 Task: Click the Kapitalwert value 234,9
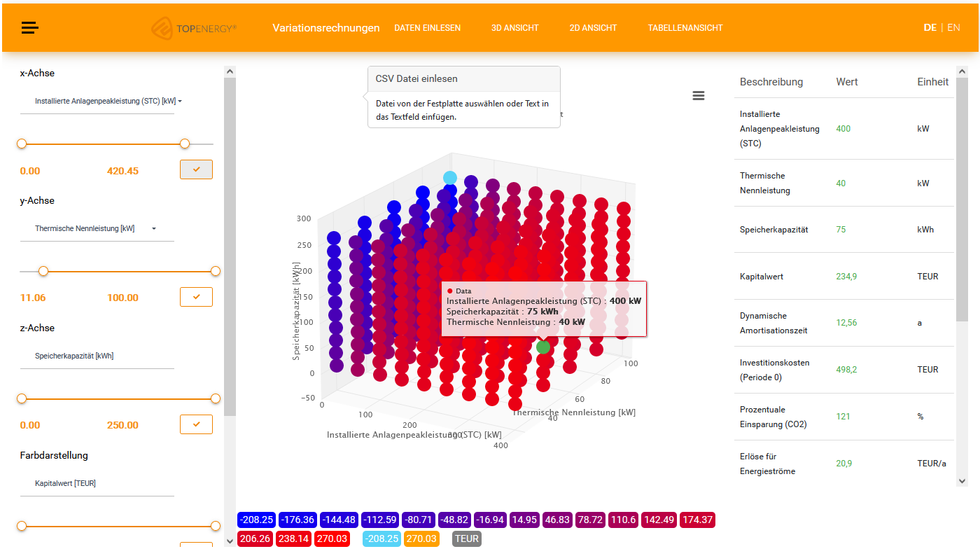coord(846,277)
